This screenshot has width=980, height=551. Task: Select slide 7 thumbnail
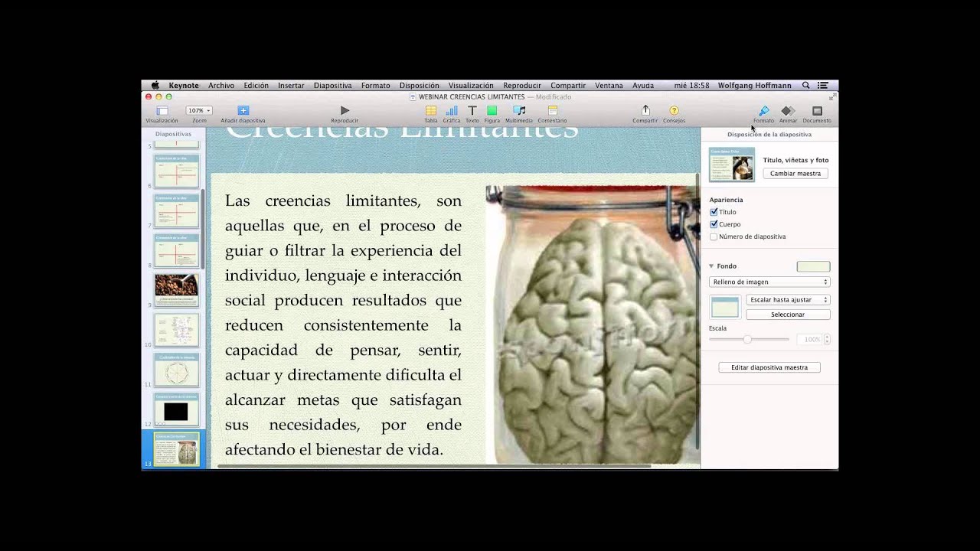177,210
